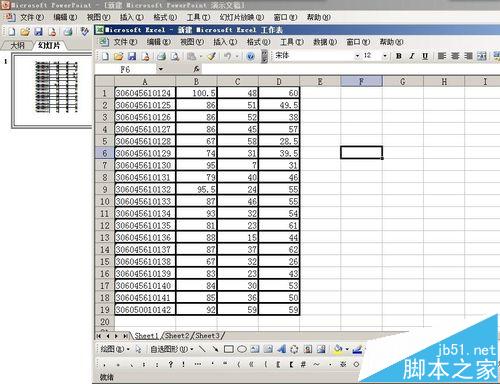The image size is (500, 384).
Task: Click the Permission icon in Excel toolbar
Action: (x=145, y=56)
